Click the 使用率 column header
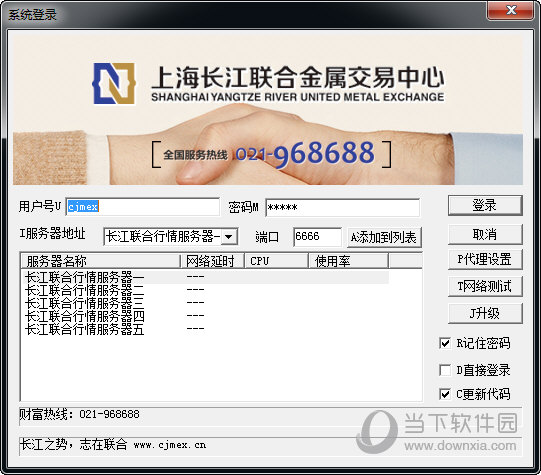 tap(348, 261)
